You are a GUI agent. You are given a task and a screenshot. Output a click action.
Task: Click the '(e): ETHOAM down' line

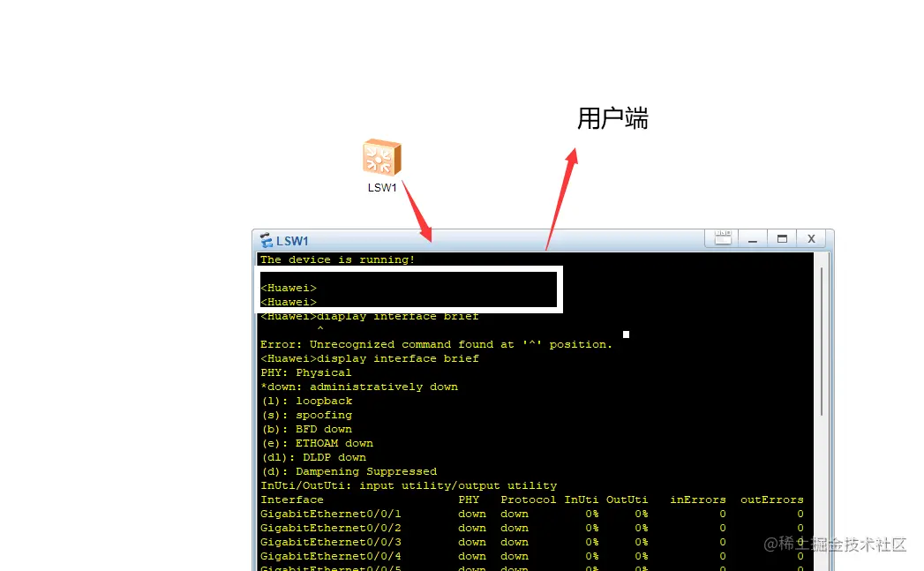317,444
